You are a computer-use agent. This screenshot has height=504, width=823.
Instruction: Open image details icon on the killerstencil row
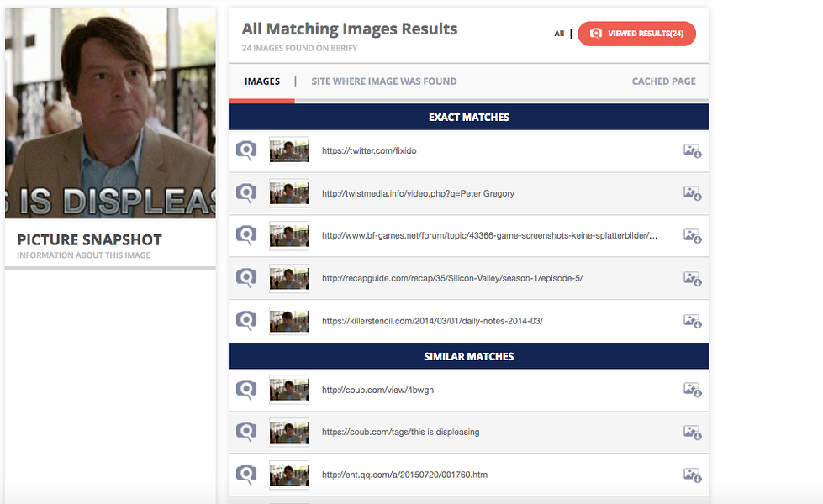tap(691, 320)
